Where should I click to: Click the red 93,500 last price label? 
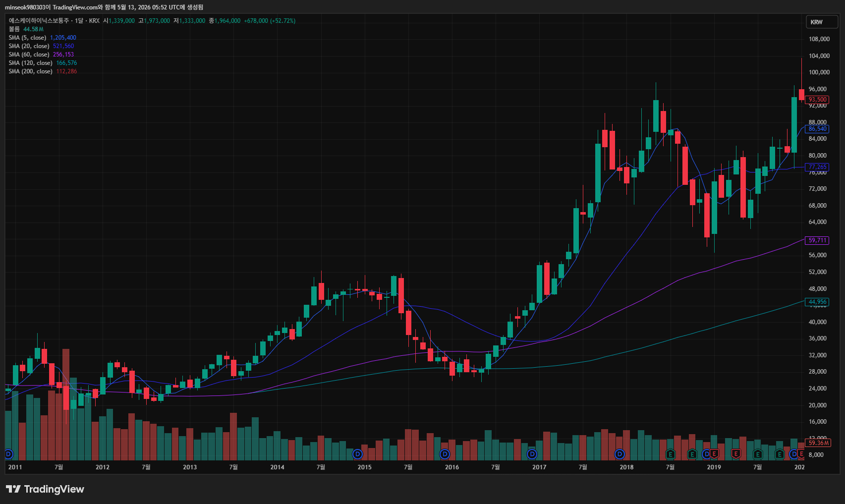[x=817, y=100]
